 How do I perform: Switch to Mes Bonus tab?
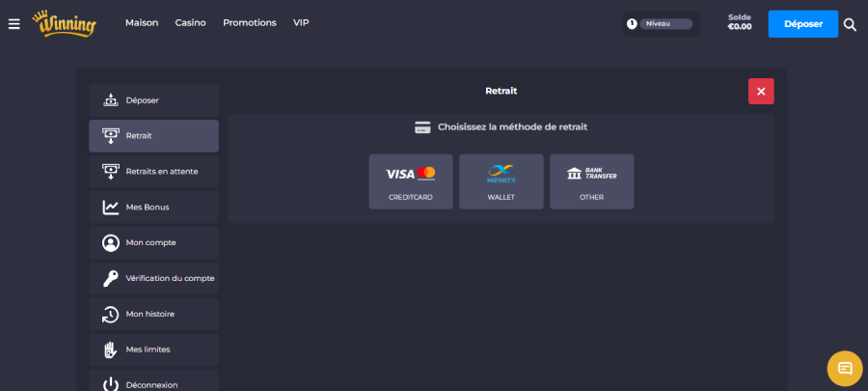pos(154,208)
